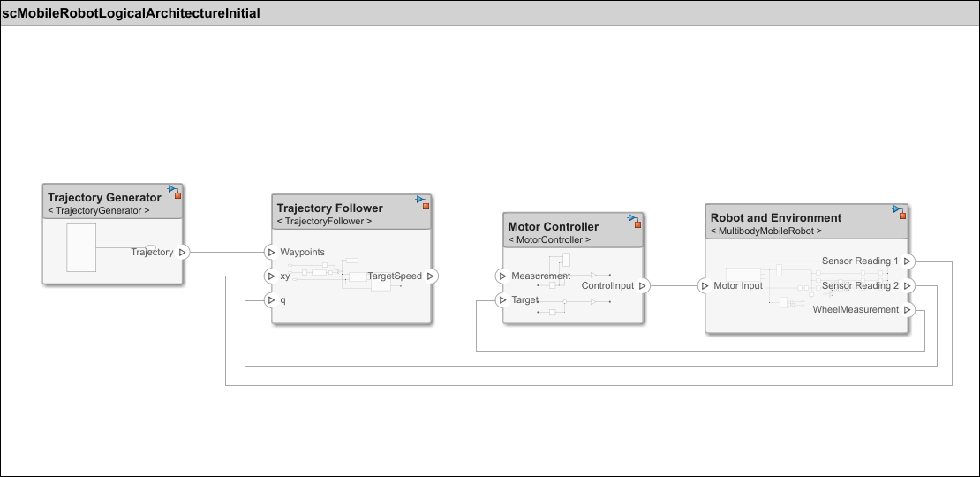Click the TargetSpeed output port arrow
Viewport: 980px width, 477px height.
pos(431,276)
